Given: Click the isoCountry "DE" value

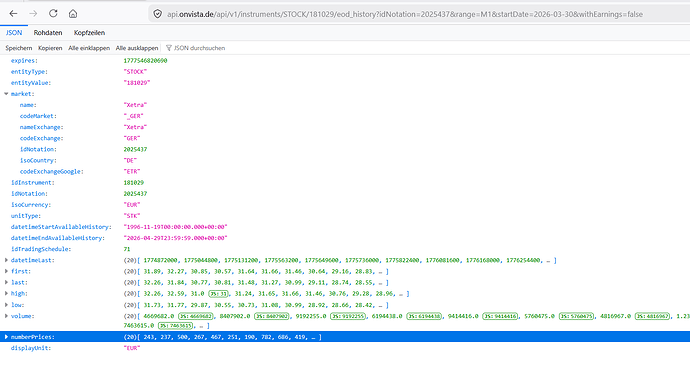Looking at the screenshot, I should tap(130, 160).
